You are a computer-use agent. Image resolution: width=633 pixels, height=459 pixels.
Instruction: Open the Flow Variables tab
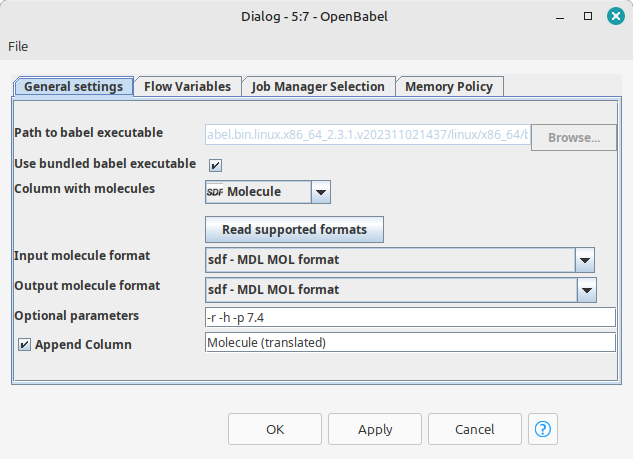pyautogui.click(x=187, y=87)
